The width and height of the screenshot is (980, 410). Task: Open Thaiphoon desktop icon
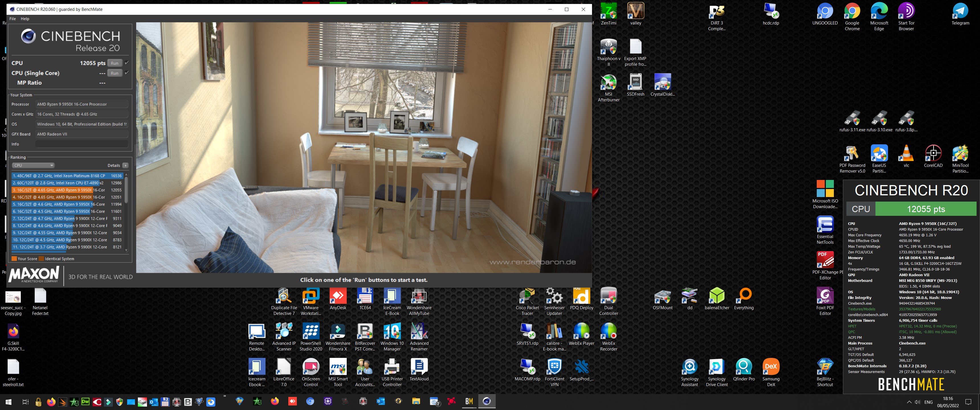click(x=608, y=52)
